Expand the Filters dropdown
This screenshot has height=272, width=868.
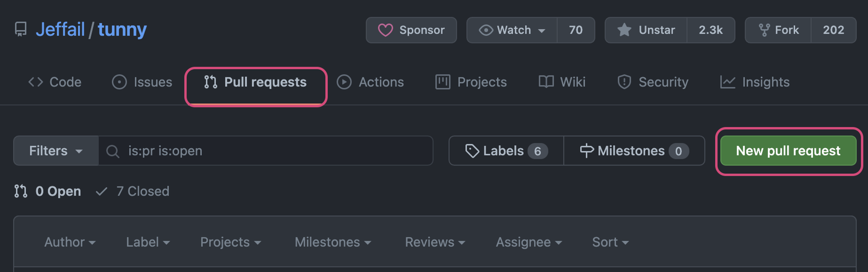[56, 151]
